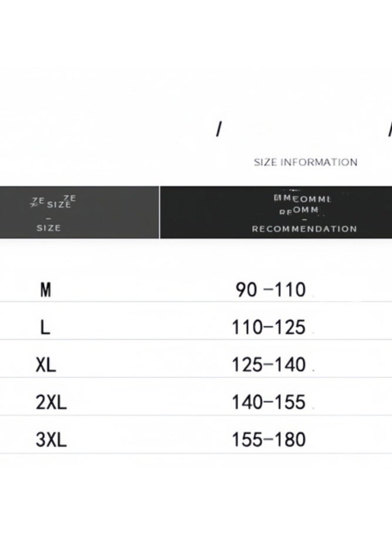Viewport: 392px width, 535px height.
Task: Click the dot after 125-140
Action: point(313,370)
